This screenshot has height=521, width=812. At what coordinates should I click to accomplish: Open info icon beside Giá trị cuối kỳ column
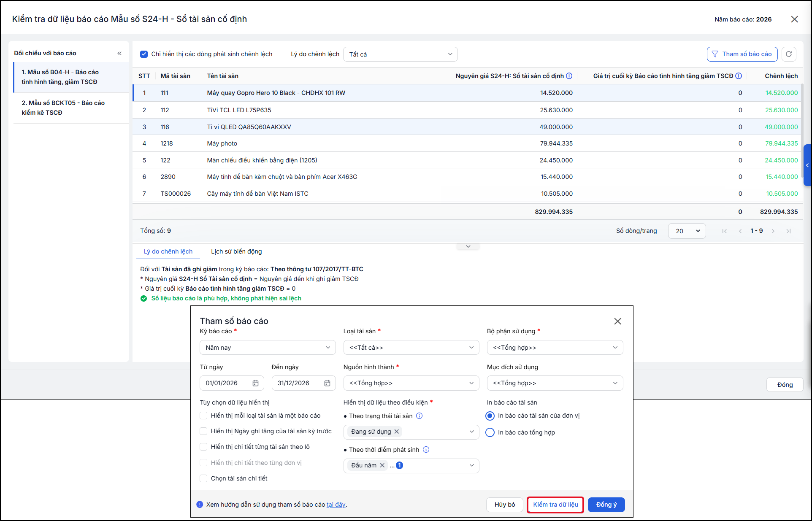pos(739,76)
